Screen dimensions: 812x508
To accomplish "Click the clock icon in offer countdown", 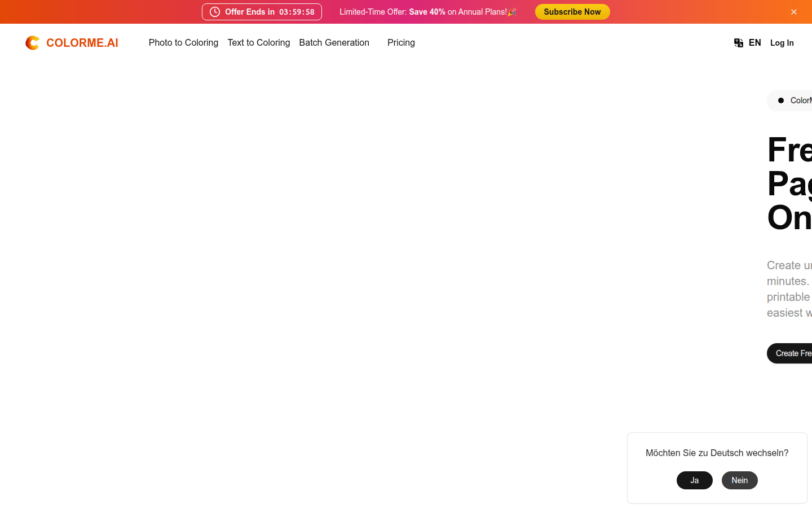I will 215,12.
